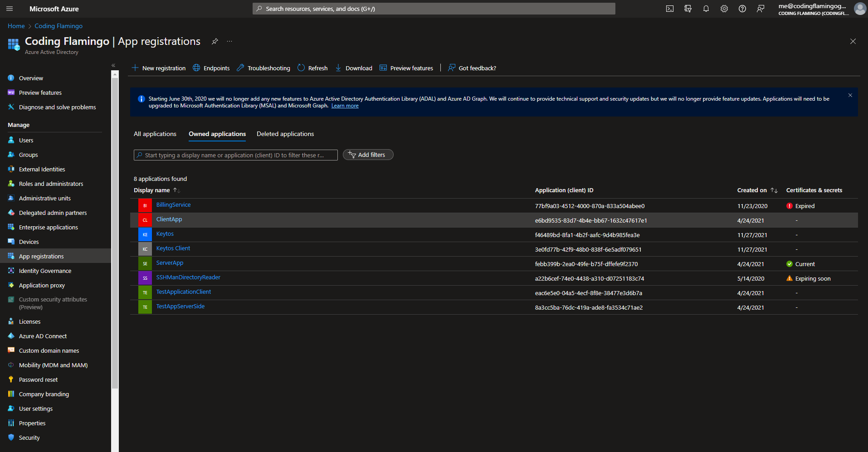Pin the App registrations blade
This screenshot has width=868, height=452.
215,41
